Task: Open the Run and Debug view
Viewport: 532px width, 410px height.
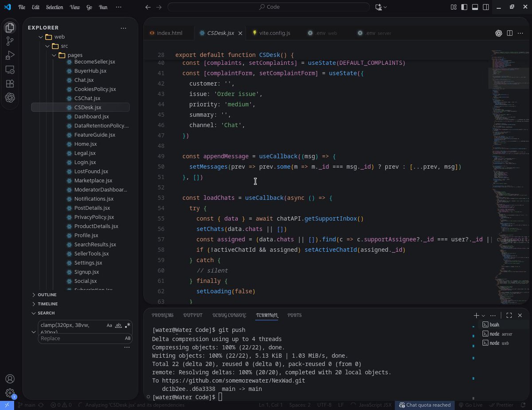Action: tap(10, 56)
